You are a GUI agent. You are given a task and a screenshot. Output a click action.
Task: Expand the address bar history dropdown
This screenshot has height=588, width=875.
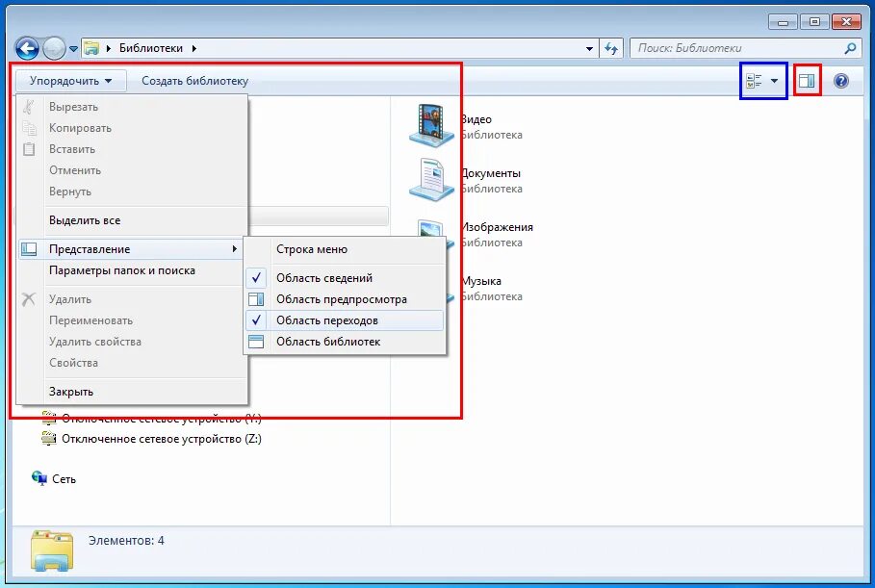[589, 48]
